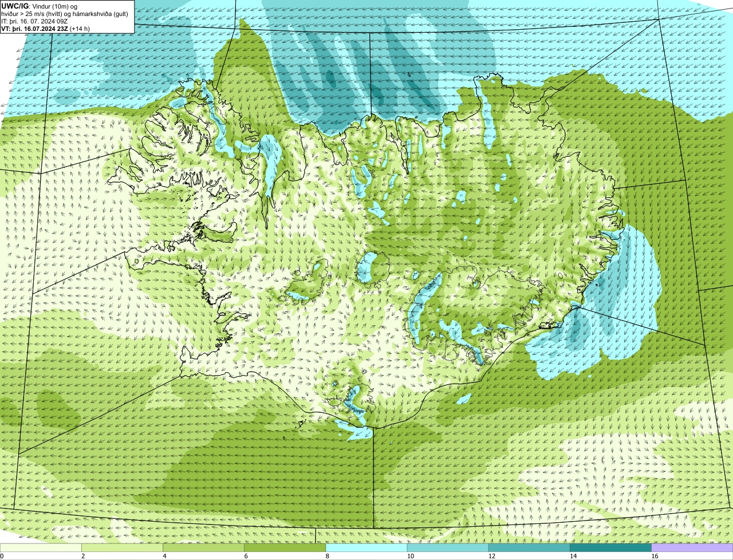Click the '0' colorbar tick label
733x560 pixels.
coord(2,556)
